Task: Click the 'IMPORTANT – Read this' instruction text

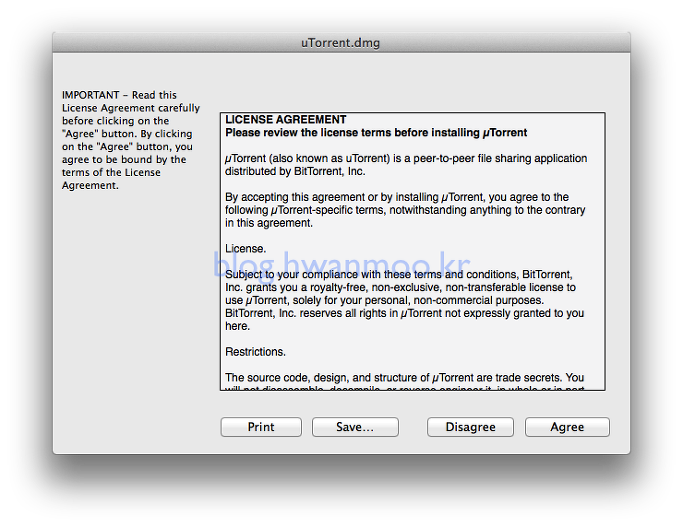Action: coord(131,140)
